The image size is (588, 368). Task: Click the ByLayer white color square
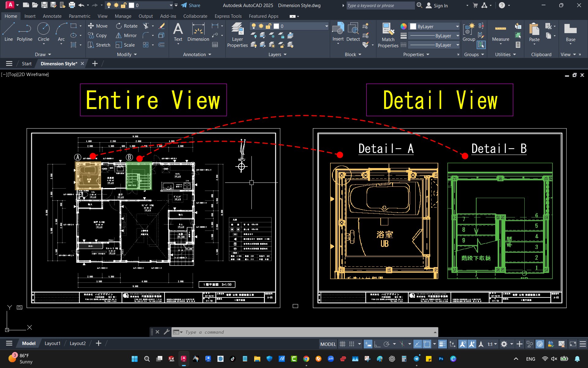pyautogui.click(x=413, y=26)
